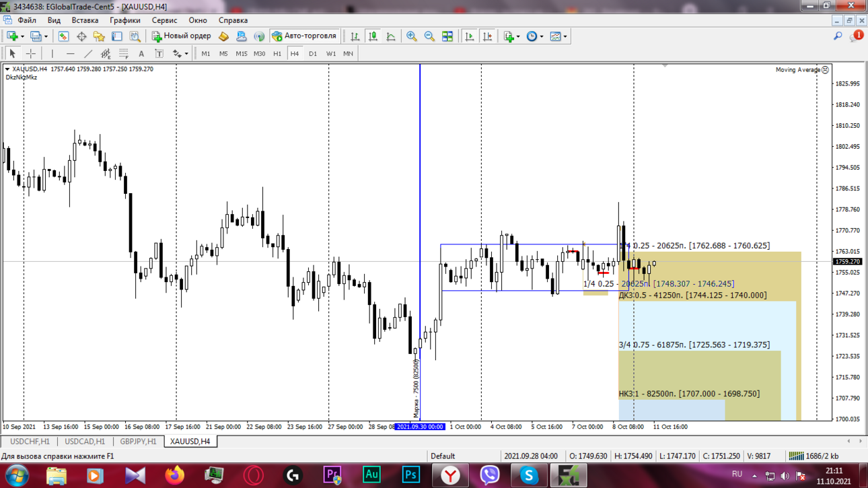
Task: Select the Fibonacci Retracement tool
Action: [123, 54]
